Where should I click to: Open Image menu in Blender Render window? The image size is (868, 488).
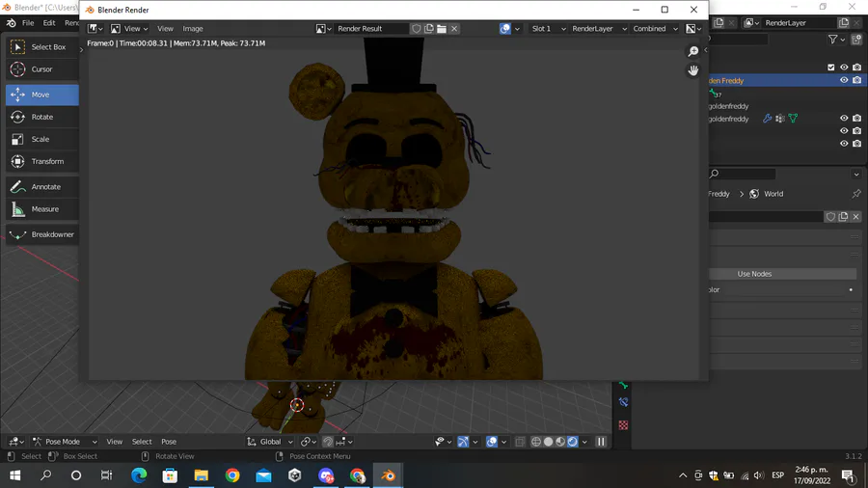pos(193,29)
